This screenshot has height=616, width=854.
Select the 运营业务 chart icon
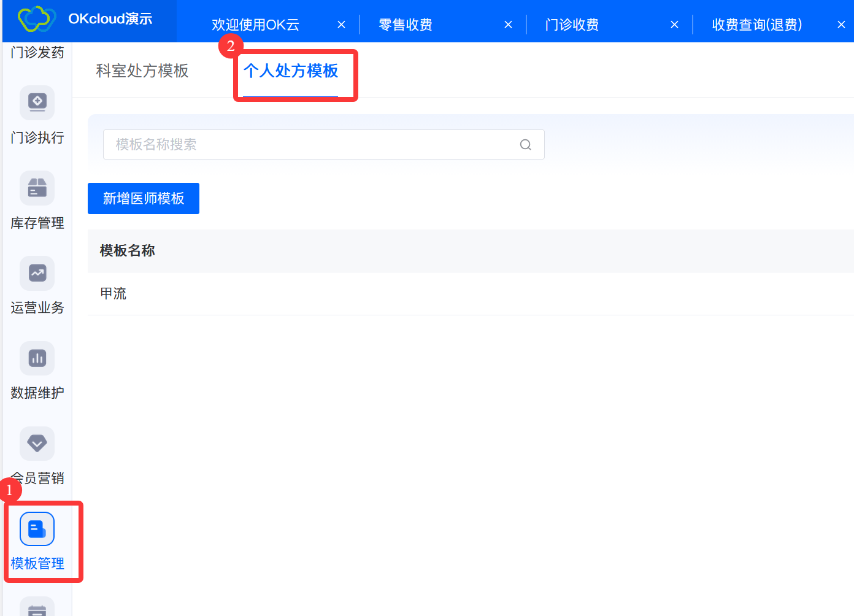coord(37,273)
